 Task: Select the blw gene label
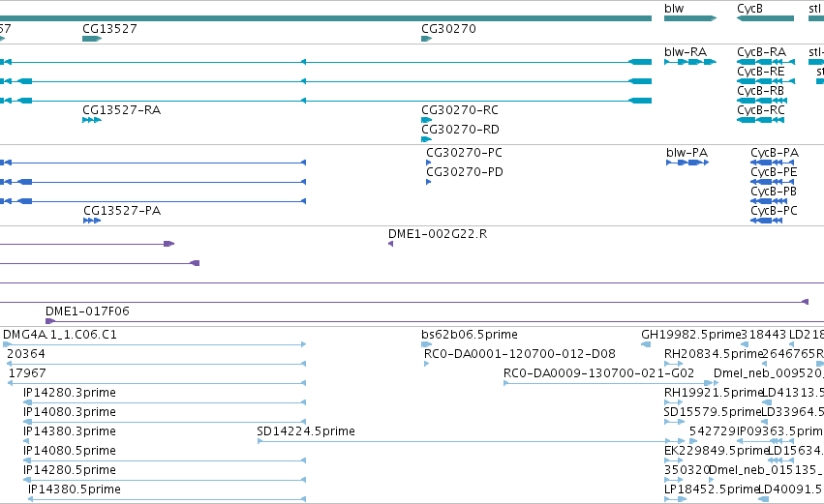pyautogui.click(x=674, y=9)
